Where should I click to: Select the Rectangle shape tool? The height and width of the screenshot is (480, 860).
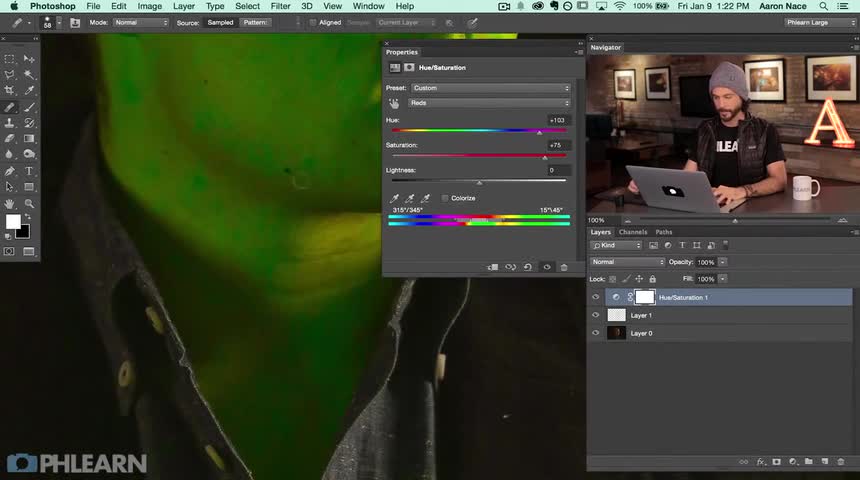pos(29,187)
